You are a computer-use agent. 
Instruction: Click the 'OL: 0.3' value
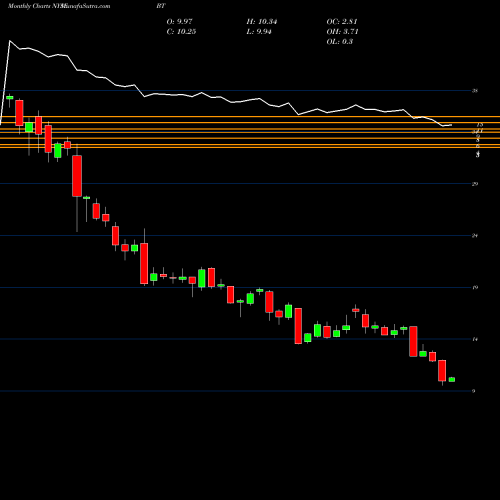[340, 42]
